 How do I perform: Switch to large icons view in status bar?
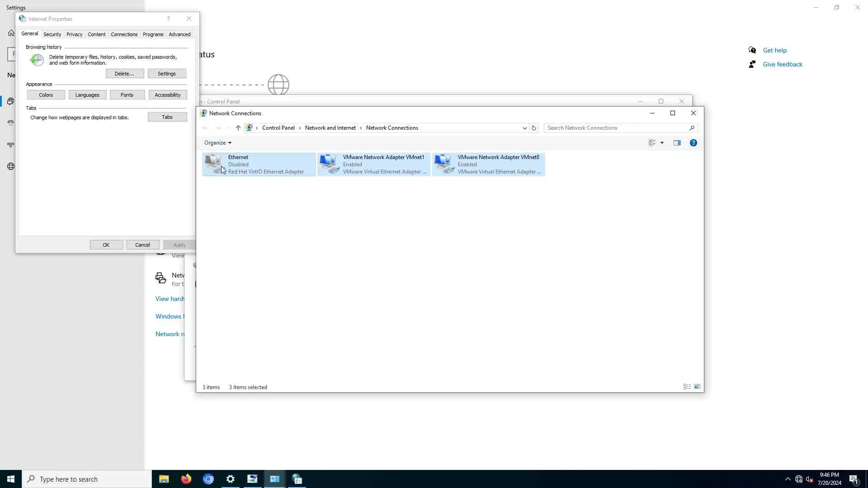pyautogui.click(x=697, y=387)
